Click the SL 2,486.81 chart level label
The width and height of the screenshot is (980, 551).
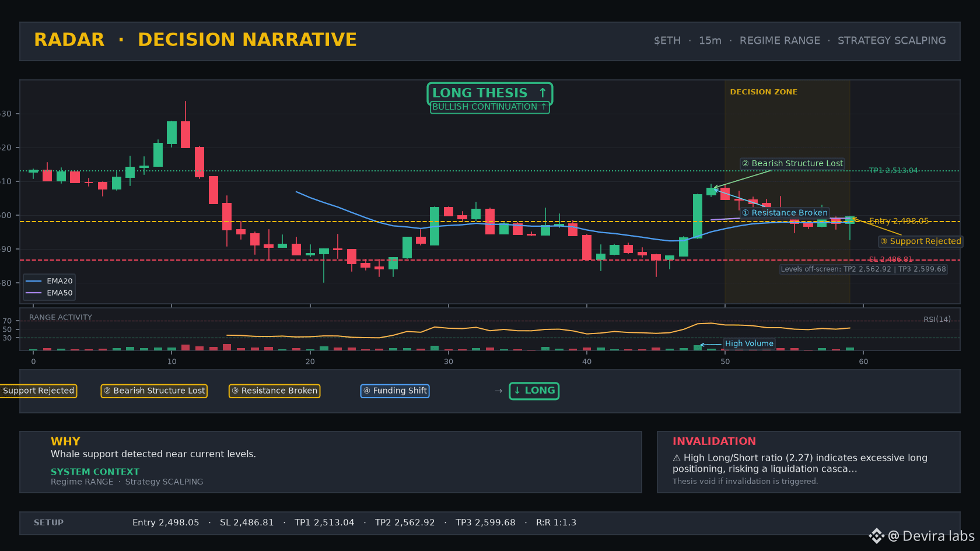(891, 259)
